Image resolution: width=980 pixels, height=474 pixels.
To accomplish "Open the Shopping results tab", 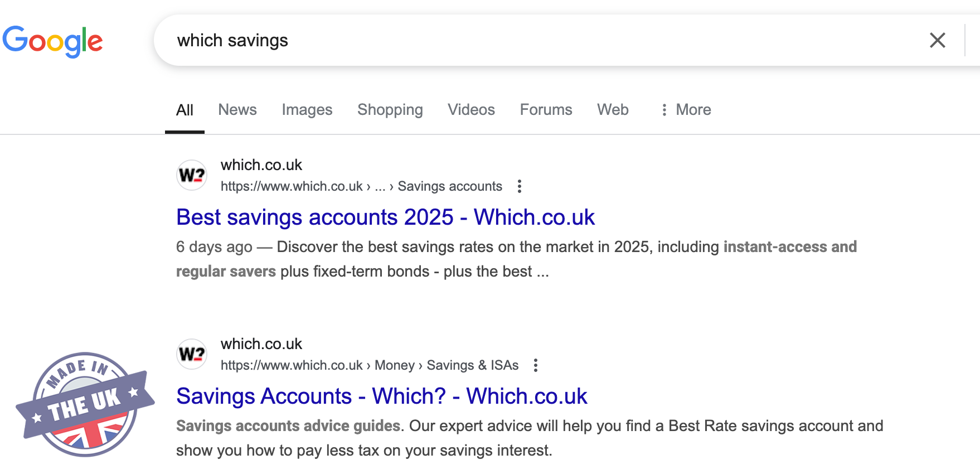I will [390, 110].
